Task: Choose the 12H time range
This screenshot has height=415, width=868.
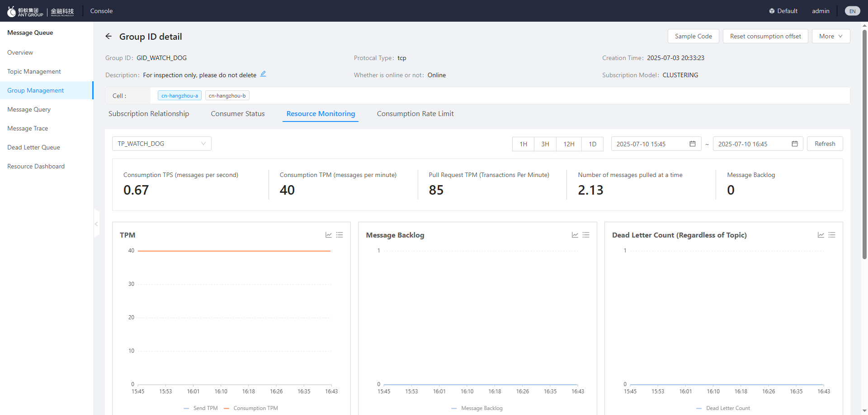Action: point(569,144)
